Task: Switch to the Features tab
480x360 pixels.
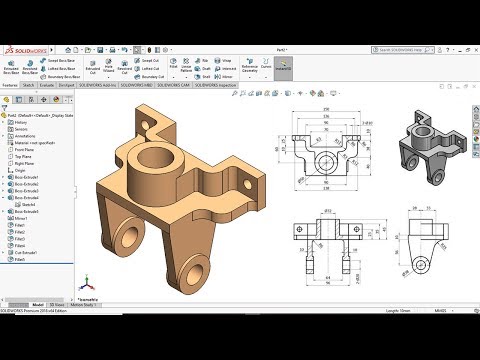Action: pos(10,85)
